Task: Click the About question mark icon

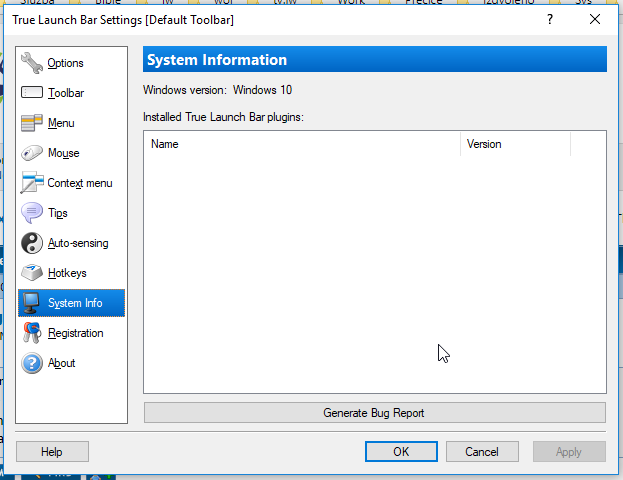Action: tap(32, 363)
